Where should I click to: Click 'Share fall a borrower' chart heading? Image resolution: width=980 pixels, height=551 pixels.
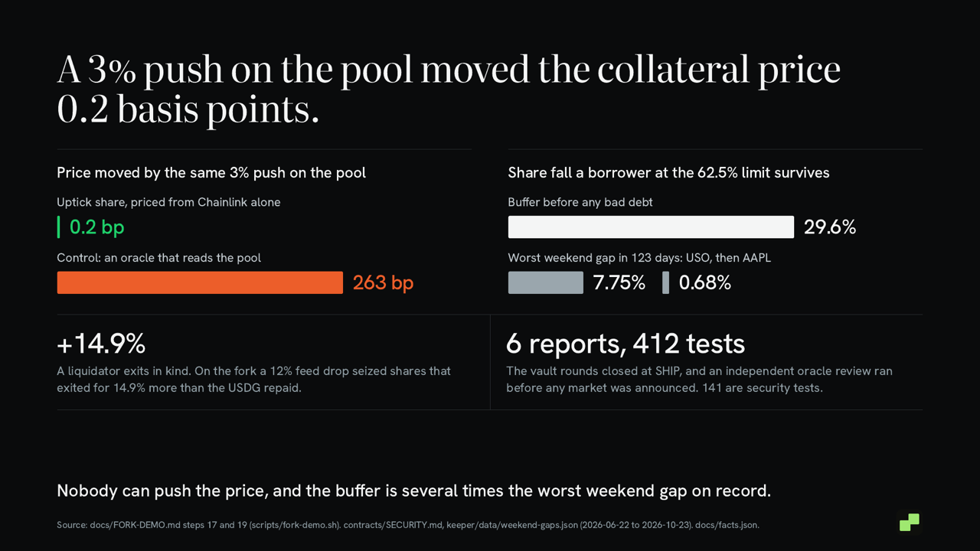click(668, 173)
